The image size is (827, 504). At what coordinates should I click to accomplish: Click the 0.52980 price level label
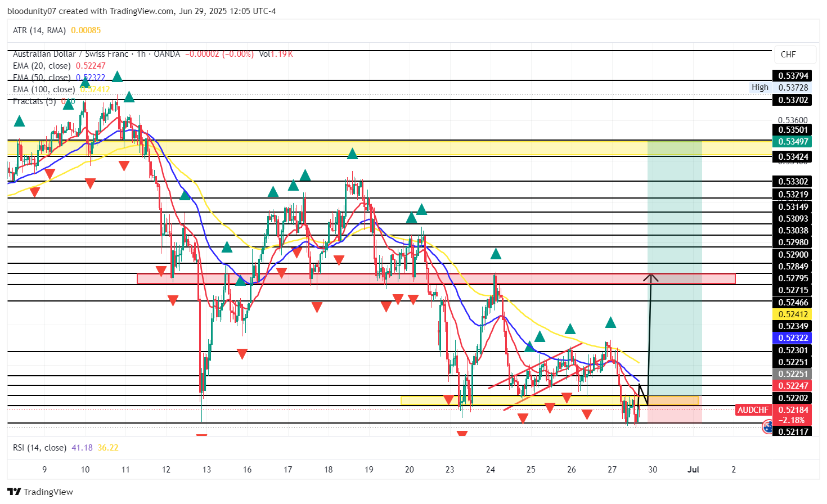point(793,242)
